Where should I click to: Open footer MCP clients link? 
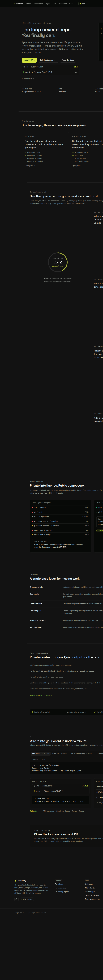pos(90,888)
